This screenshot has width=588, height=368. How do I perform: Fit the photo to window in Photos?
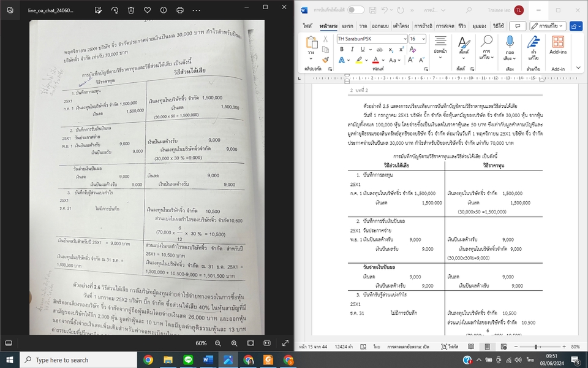[251, 343]
